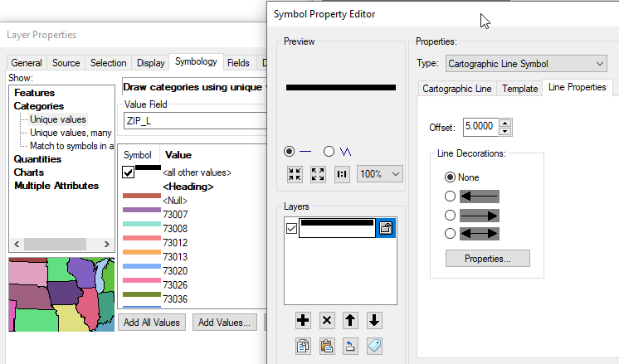Open the Type dropdown Cartographic Line Symbol

pos(526,64)
